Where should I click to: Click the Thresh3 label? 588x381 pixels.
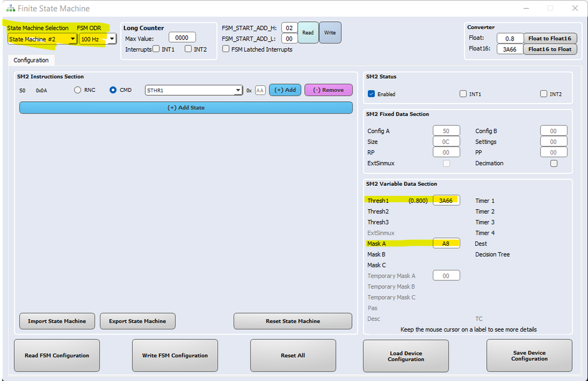[378, 222]
